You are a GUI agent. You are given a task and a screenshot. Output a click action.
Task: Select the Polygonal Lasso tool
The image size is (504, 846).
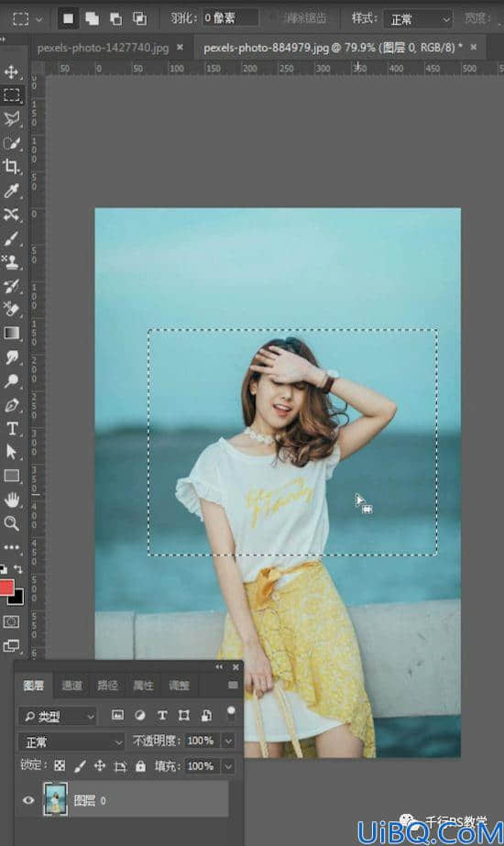coord(11,119)
